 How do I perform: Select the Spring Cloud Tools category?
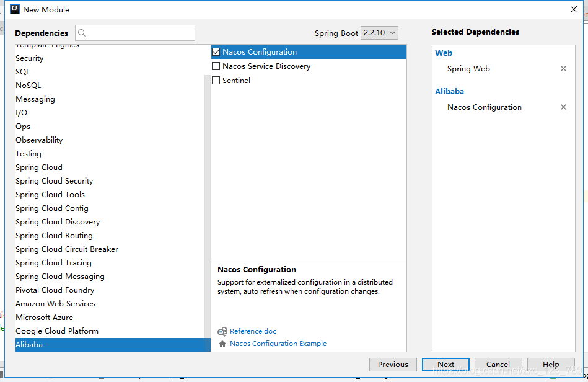(113, 195)
